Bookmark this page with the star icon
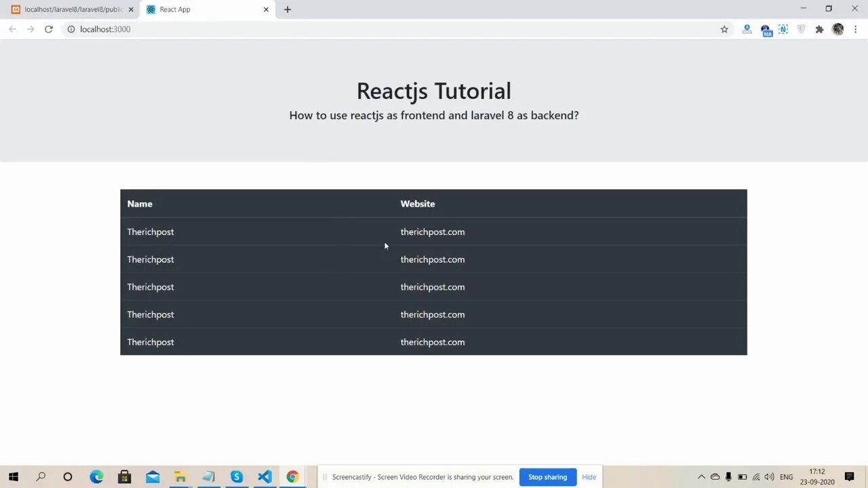Screen dimensions: 868x488 (x=724, y=29)
